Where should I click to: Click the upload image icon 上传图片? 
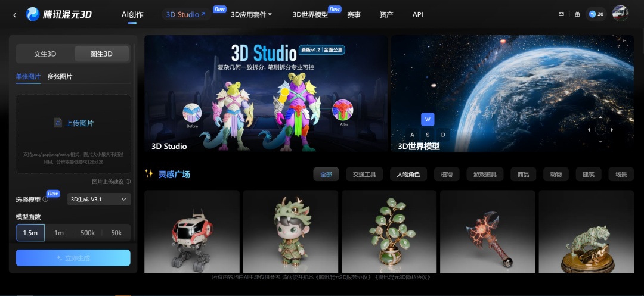click(x=58, y=123)
